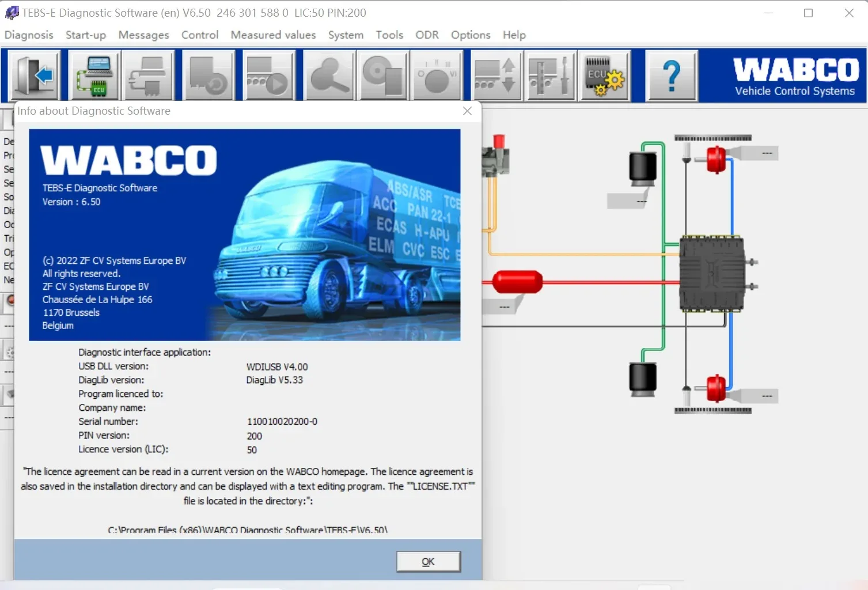Click the truck with refresh arrow icon
Screen dimensions: 868x590
(x=208, y=75)
